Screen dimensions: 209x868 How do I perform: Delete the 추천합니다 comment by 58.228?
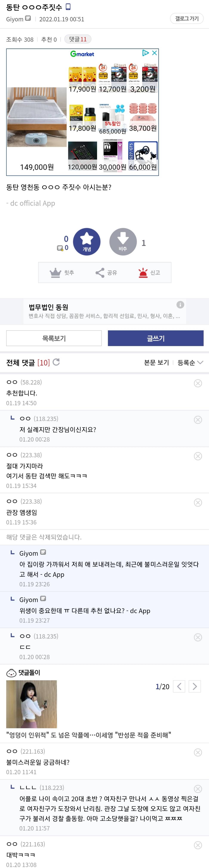click(x=198, y=383)
